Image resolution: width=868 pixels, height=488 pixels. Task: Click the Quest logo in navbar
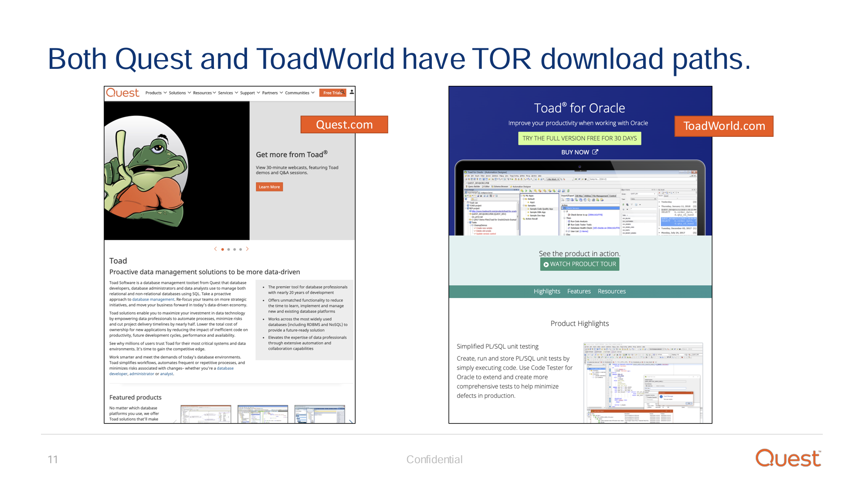coord(122,93)
